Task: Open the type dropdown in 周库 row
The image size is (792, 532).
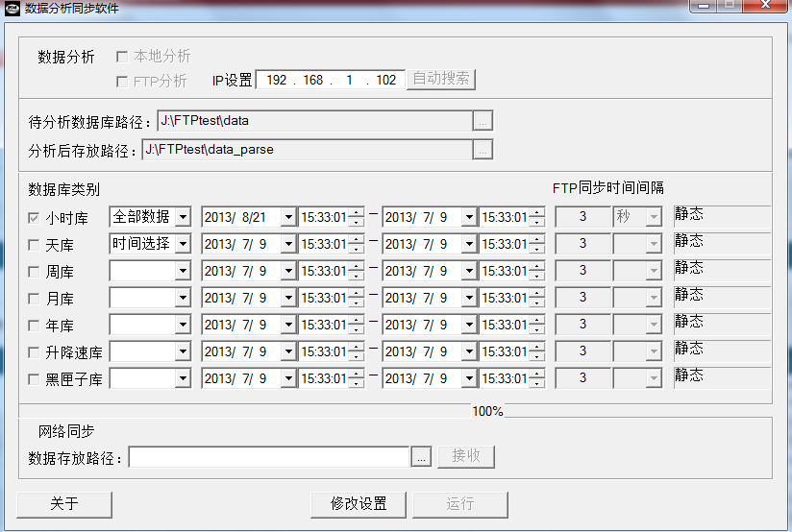Action: coord(183,271)
